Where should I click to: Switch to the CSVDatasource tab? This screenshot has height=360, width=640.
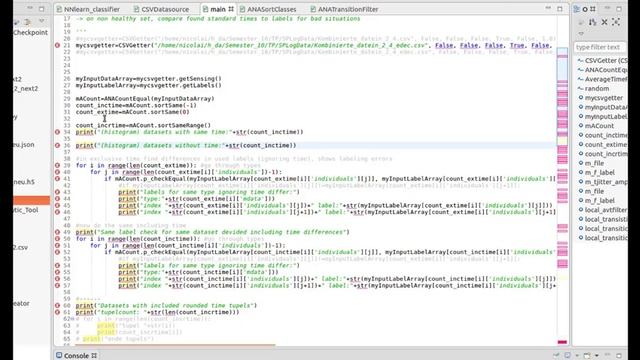point(161,9)
